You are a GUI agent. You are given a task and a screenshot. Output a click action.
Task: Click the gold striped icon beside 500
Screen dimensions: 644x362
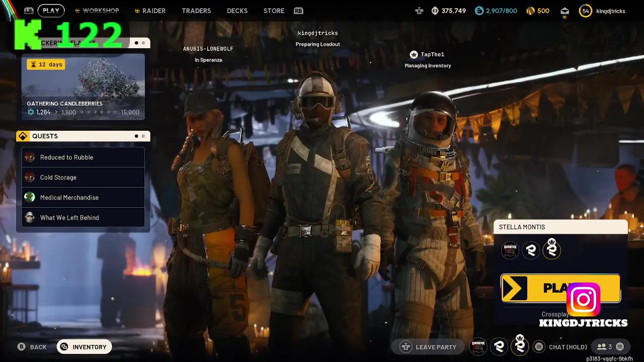pyautogui.click(x=530, y=11)
